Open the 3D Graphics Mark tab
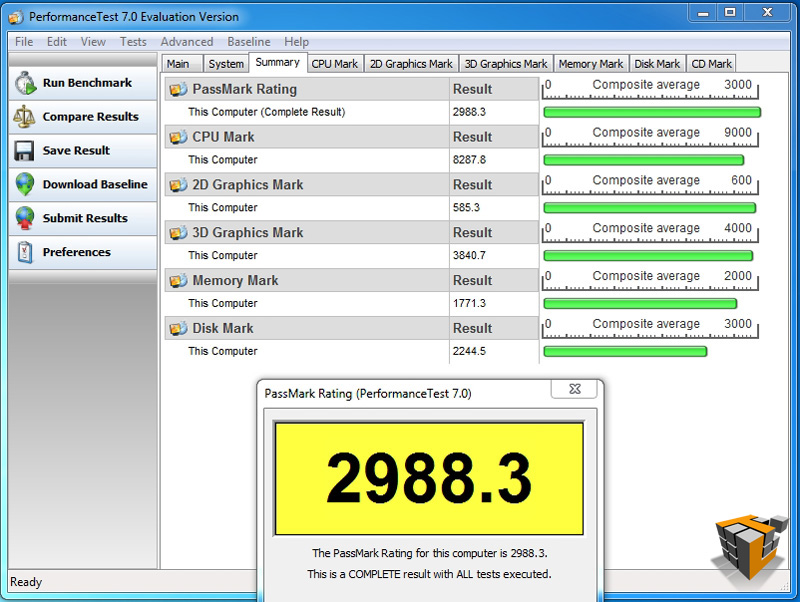 pyautogui.click(x=506, y=64)
